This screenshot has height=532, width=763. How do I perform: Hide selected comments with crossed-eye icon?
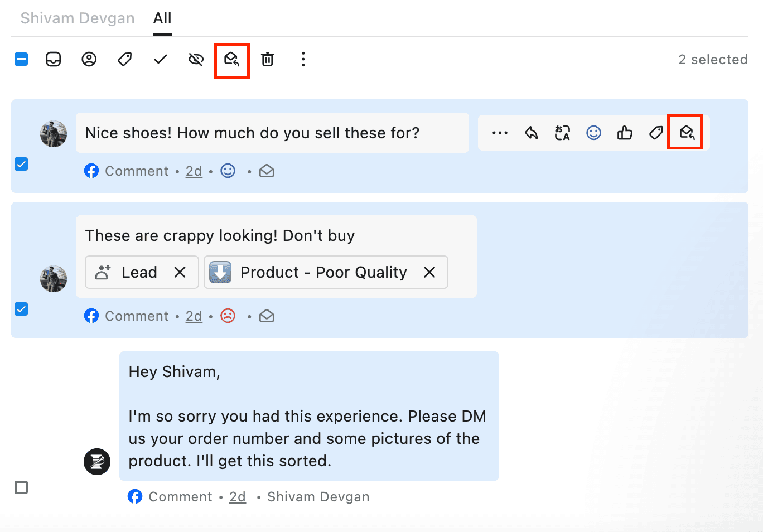(196, 59)
